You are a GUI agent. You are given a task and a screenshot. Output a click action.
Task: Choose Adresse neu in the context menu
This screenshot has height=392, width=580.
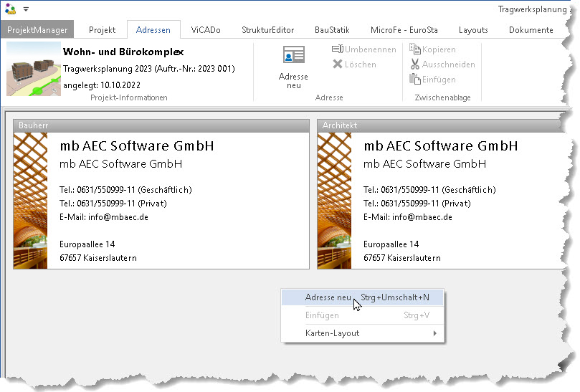coord(363,297)
